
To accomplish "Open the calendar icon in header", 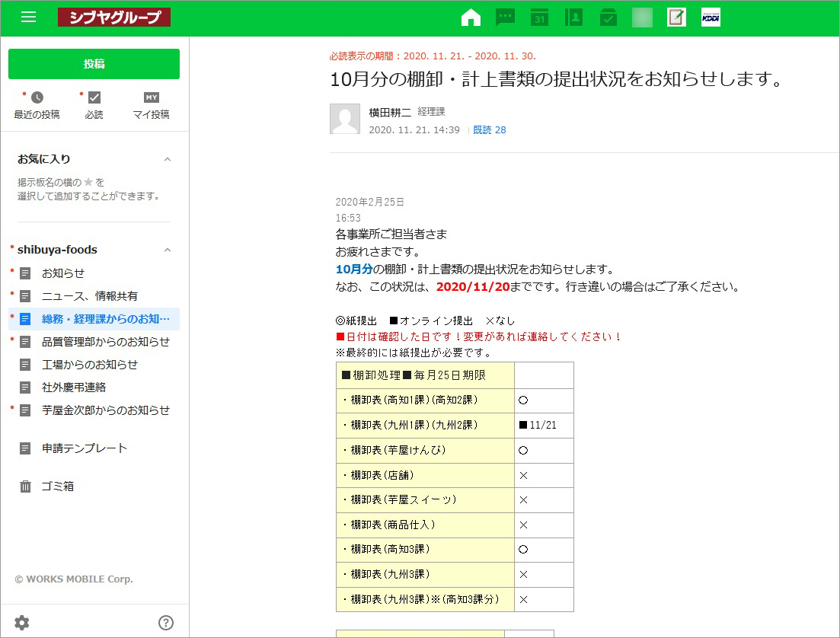I will [x=539, y=18].
